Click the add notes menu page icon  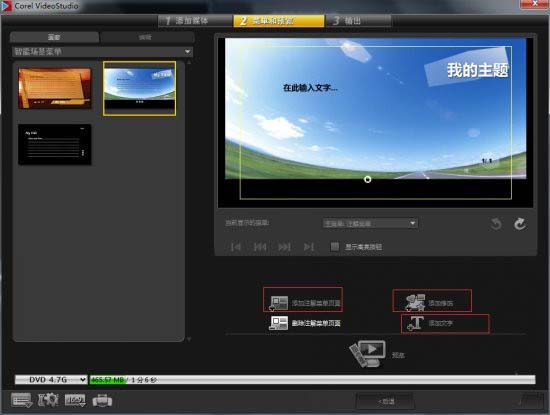click(279, 303)
